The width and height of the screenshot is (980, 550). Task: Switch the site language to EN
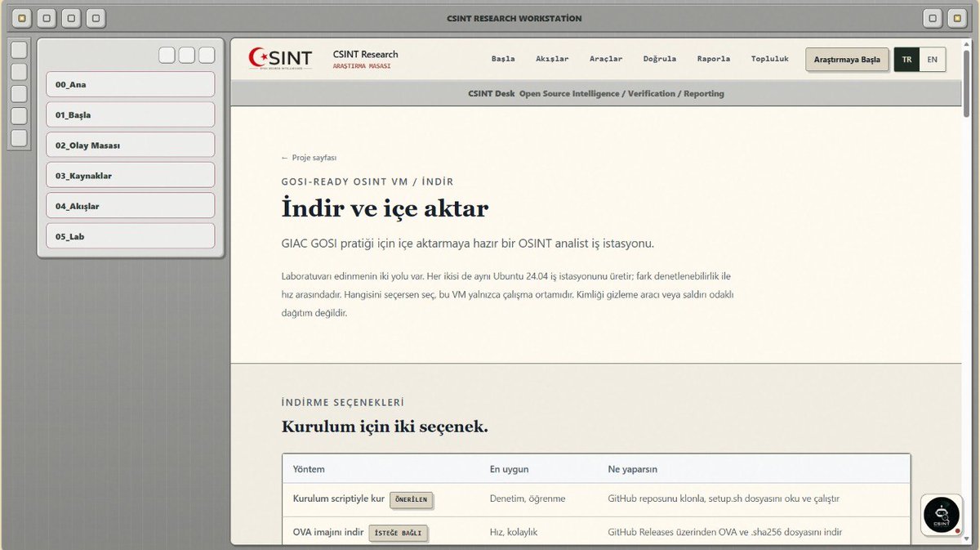click(x=933, y=60)
